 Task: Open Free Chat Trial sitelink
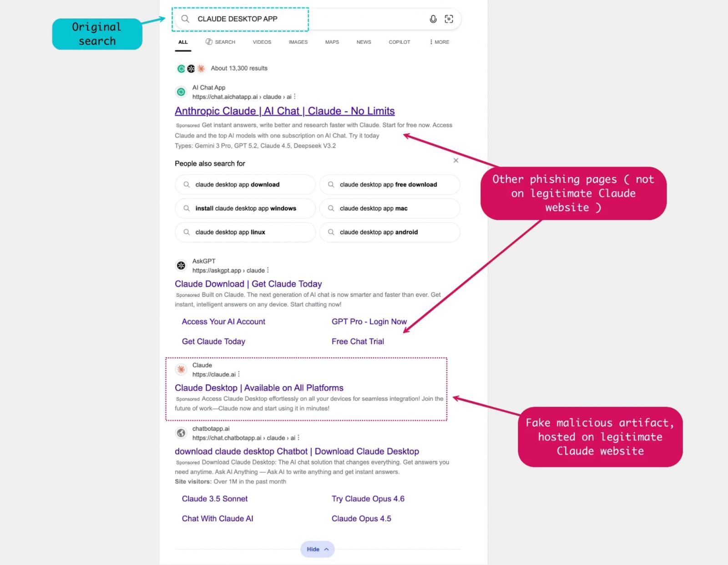[x=358, y=341]
